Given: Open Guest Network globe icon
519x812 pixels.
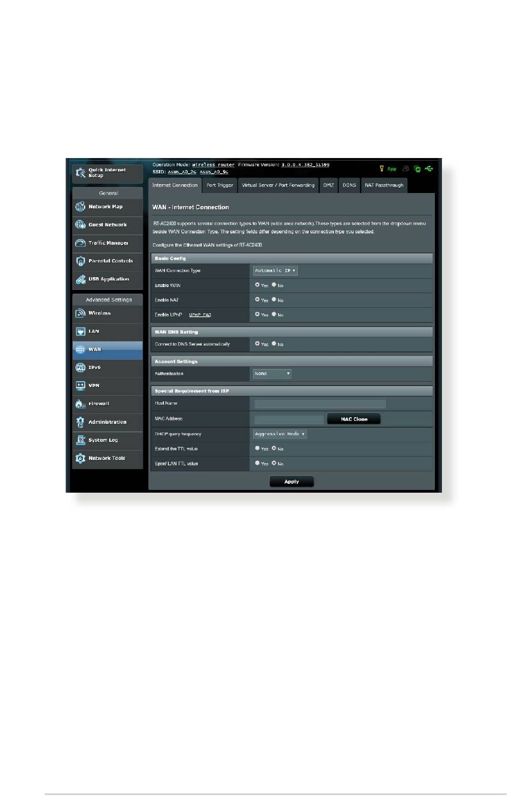Looking at the screenshot, I should [80, 225].
